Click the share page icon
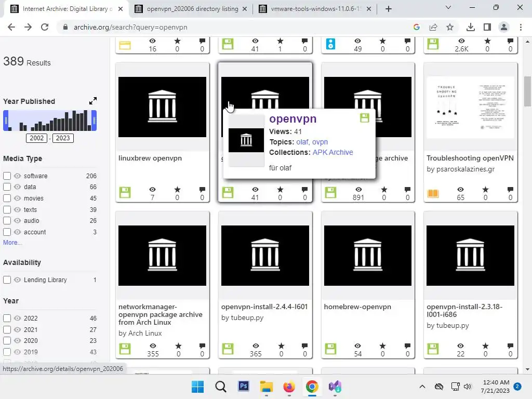The width and height of the screenshot is (532, 399). pos(433,27)
